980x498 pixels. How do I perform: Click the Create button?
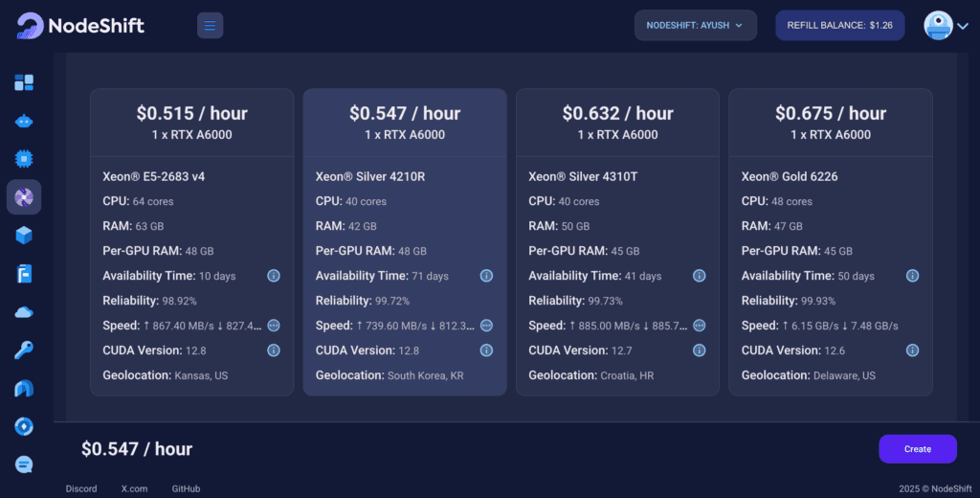coord(918,449)
